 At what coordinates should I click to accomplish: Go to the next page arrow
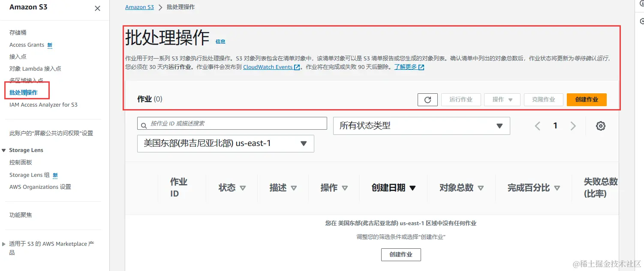click(573, 126)
